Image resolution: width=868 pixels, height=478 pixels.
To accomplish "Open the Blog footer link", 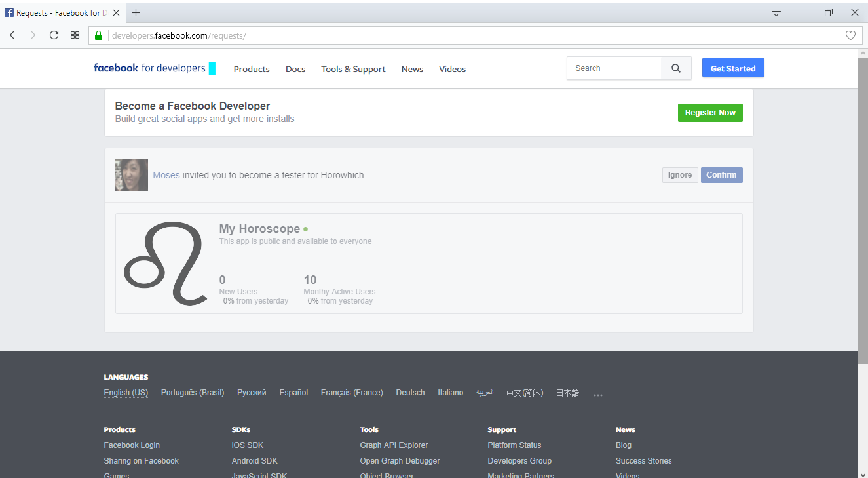I will point(624,445).
